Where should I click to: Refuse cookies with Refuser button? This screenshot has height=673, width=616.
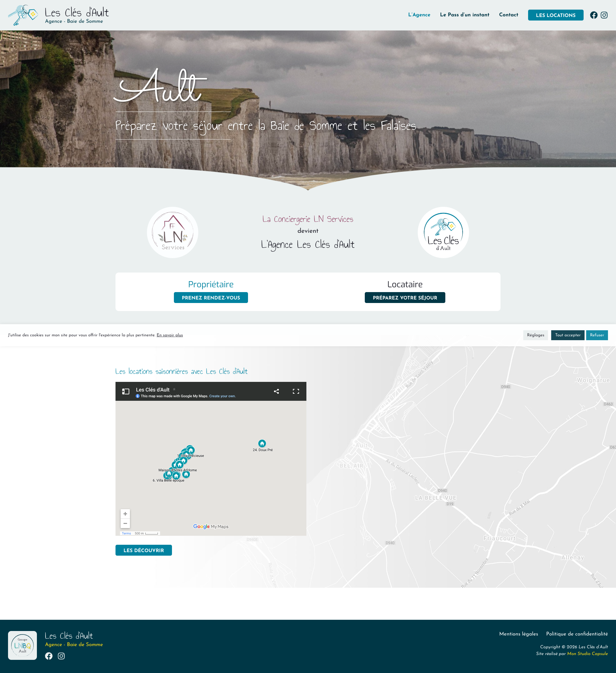597,335
